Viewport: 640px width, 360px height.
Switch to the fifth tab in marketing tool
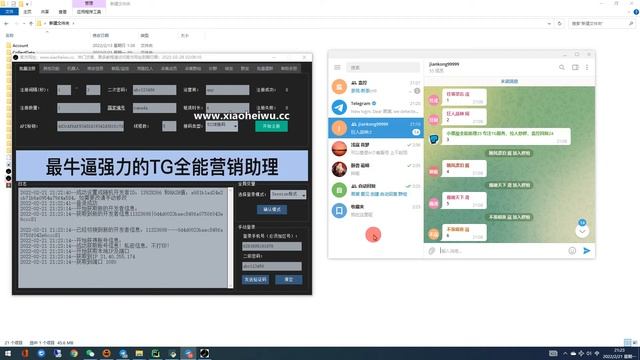(x=120, y=69)
